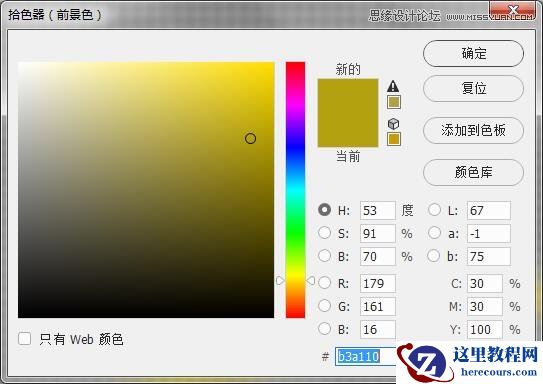The image size is (543, 384).
Task: Click the L field showing 67
Action: (x=489, y=211)
